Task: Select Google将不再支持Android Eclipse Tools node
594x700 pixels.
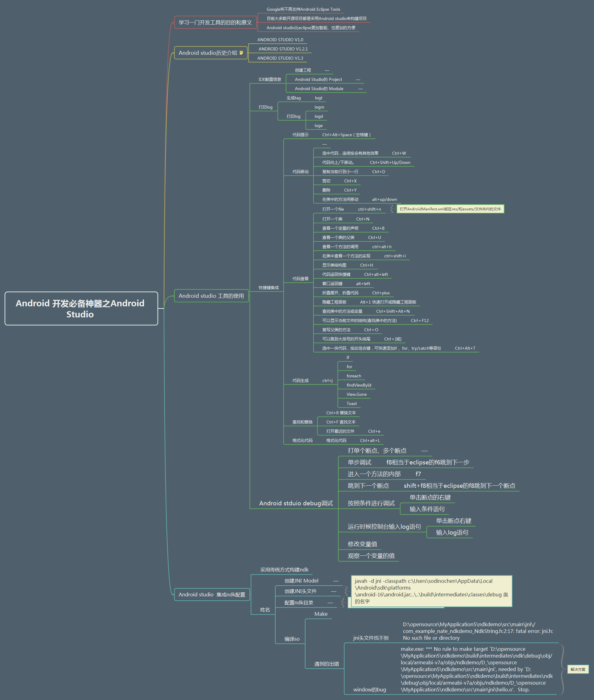Action: point(303,10)
